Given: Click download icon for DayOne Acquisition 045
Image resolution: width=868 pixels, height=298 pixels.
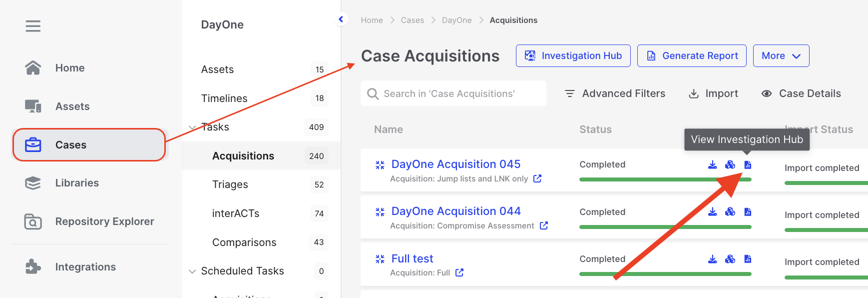Looking at the screenshot, I should 713,164.
